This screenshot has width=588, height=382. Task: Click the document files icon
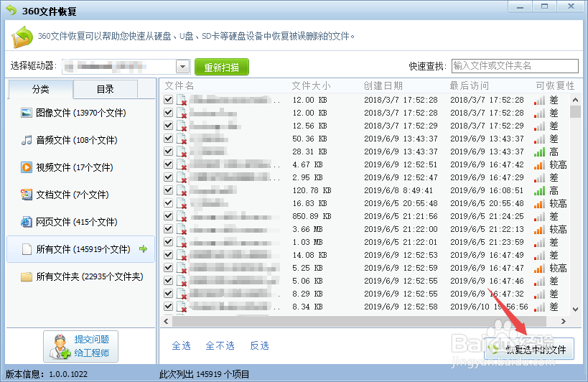point(27,195)
